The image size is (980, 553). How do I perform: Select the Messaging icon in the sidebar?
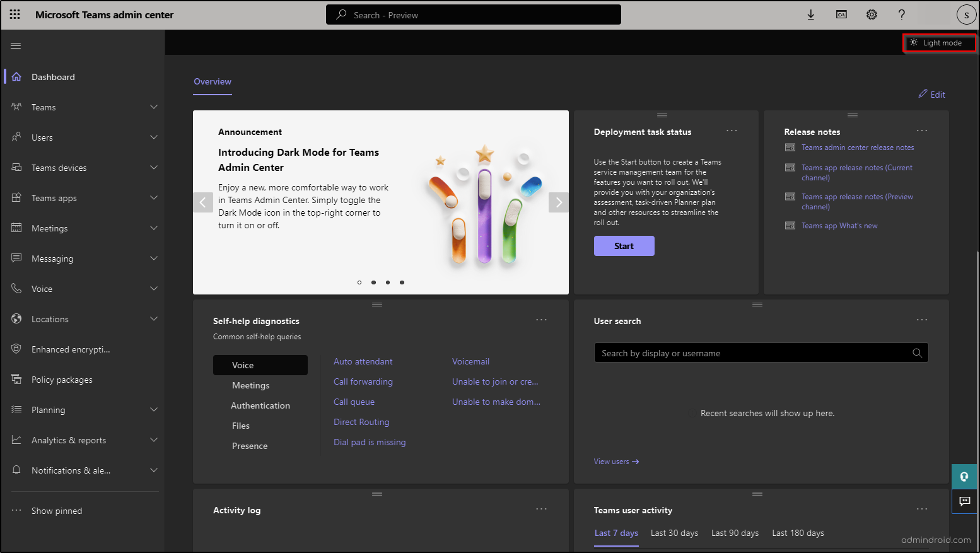coord(16,258)
